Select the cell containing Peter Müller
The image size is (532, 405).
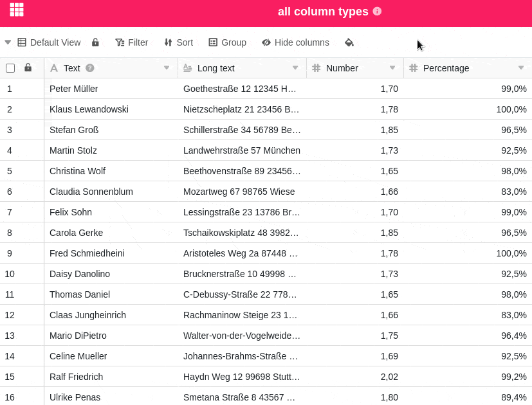tap(74, 89)
